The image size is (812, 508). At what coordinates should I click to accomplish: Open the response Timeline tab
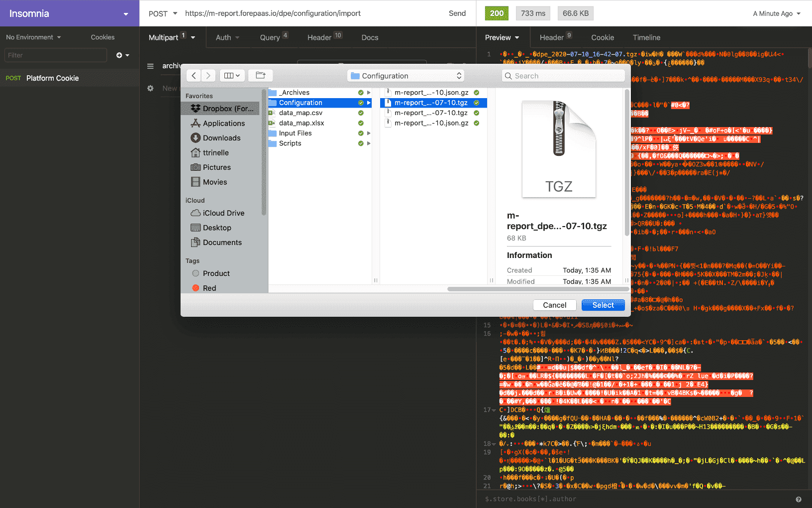(646, 37)
